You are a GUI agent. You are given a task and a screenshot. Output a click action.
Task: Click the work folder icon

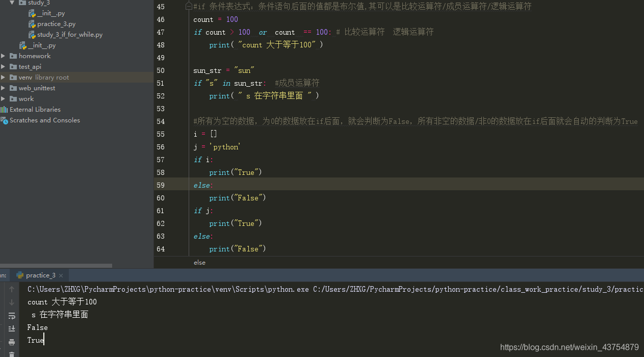[x=13, y=99]
